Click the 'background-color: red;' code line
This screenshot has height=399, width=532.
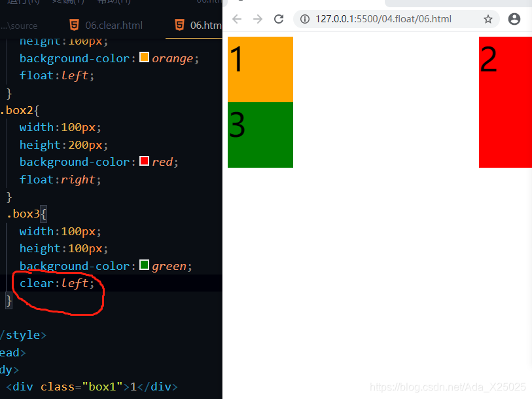(x=99, y=162)
